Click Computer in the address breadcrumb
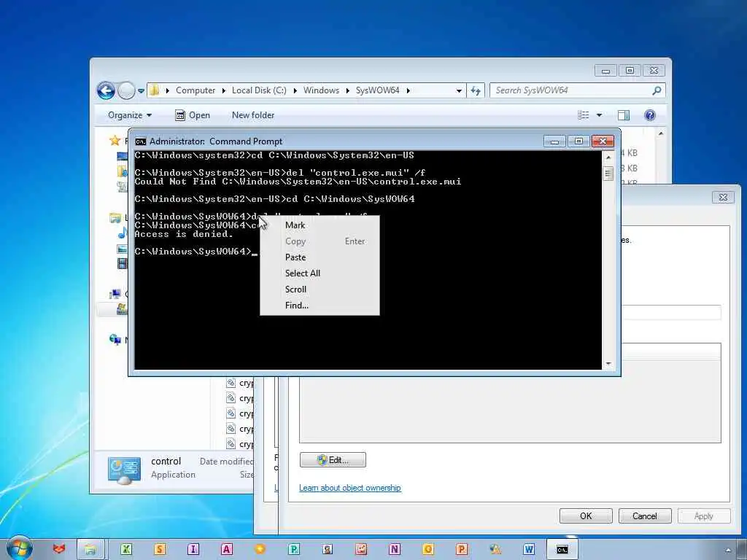 (196, 90)
